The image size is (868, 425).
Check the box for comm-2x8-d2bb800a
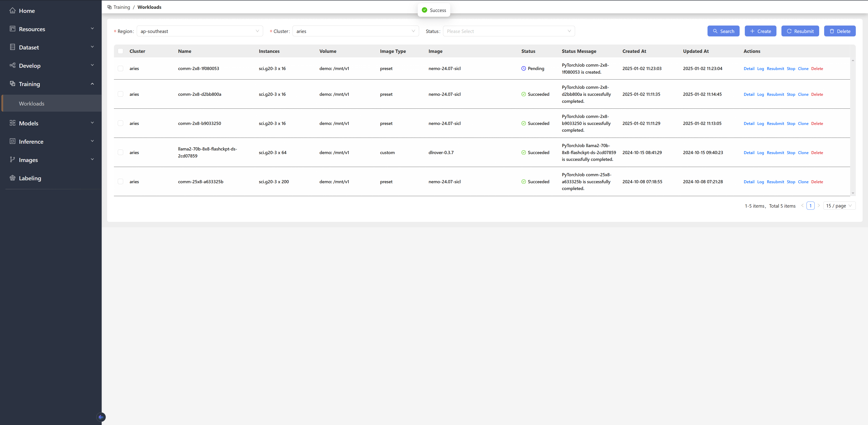tap(120, 94)
